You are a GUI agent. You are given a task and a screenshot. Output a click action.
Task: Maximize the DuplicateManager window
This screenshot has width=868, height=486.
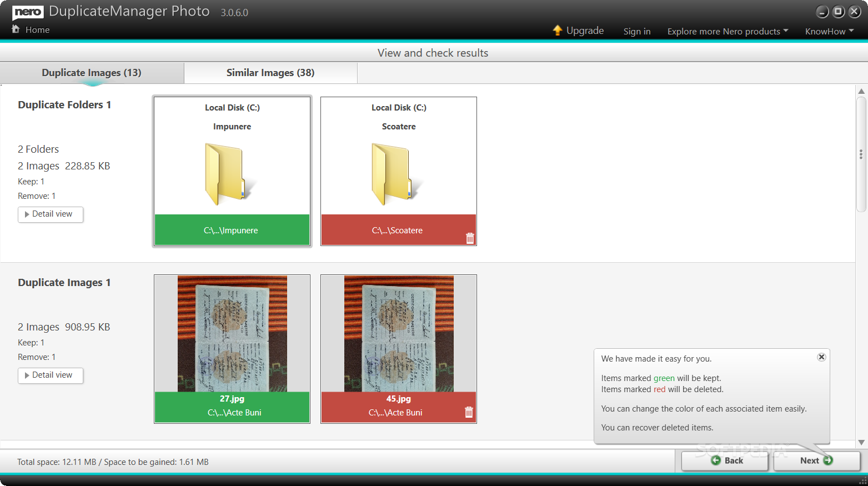pos(839,12)
